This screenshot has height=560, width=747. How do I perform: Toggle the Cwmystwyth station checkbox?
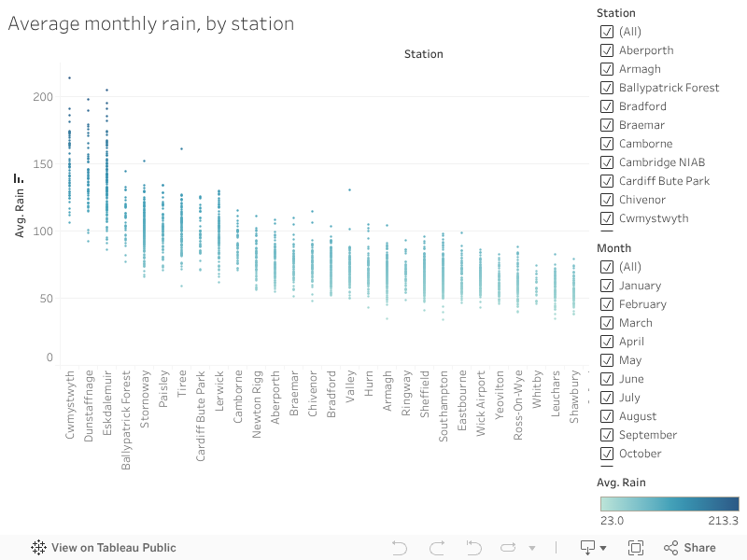[x=606, y=218]
